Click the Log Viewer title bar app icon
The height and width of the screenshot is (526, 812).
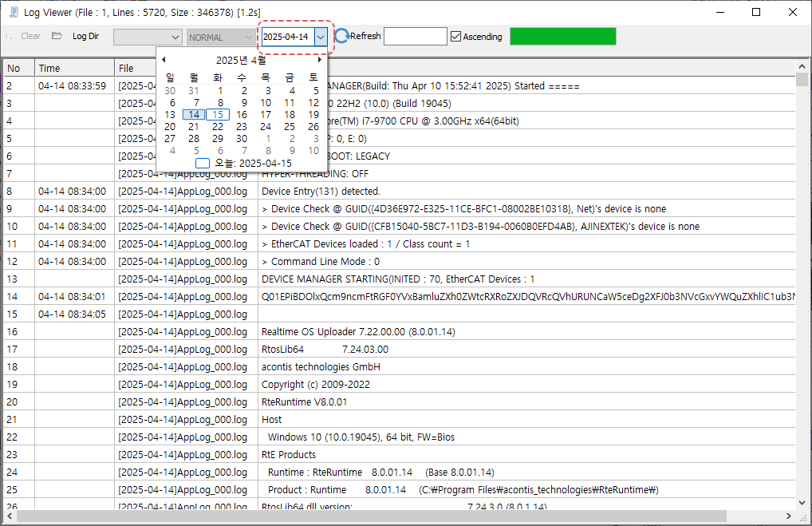14,12
